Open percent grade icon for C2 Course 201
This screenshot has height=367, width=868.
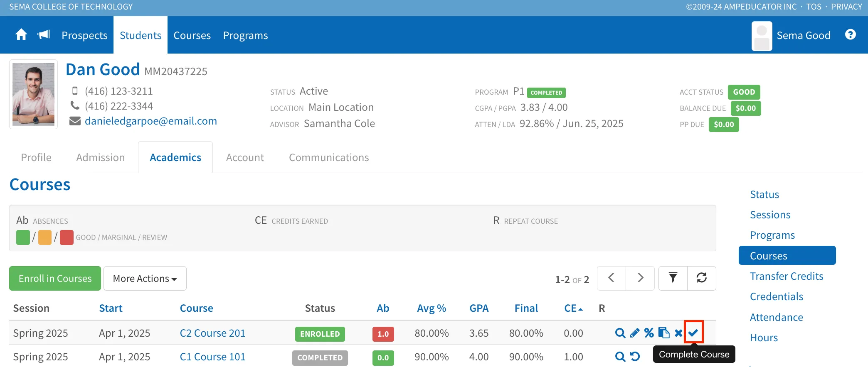click(649, 333)
